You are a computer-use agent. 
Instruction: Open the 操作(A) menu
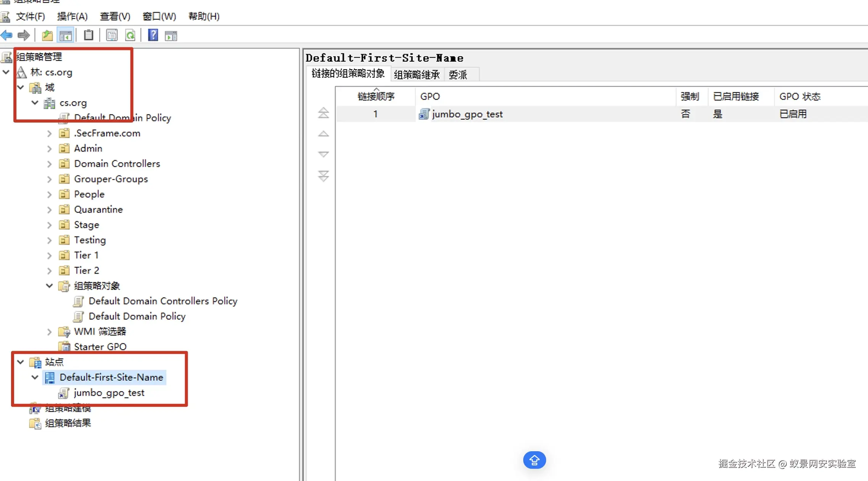pos(72,16)
